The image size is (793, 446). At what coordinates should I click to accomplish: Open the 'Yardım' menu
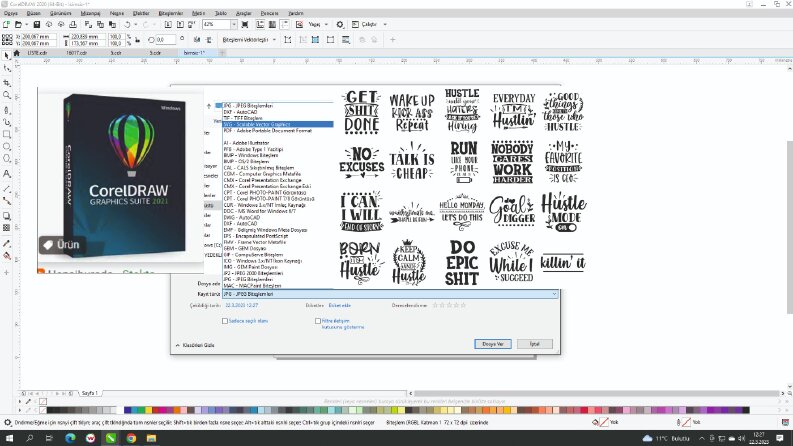tap(296, 13)
